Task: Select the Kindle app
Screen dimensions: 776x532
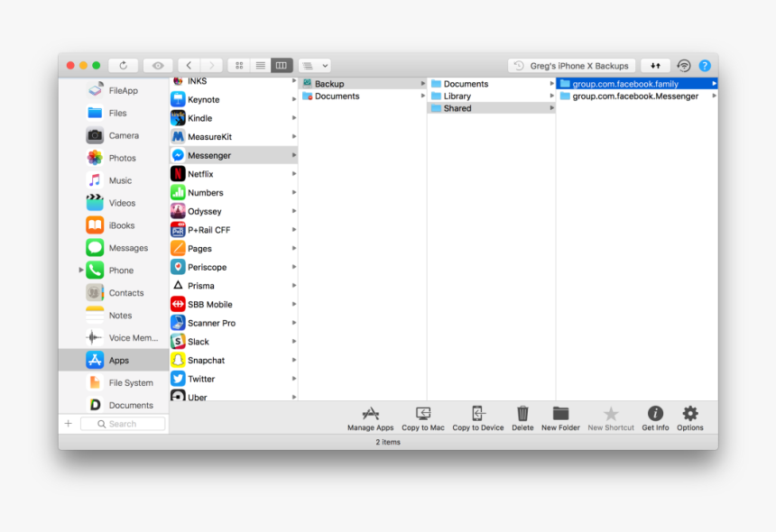Action: pos(234,118)
